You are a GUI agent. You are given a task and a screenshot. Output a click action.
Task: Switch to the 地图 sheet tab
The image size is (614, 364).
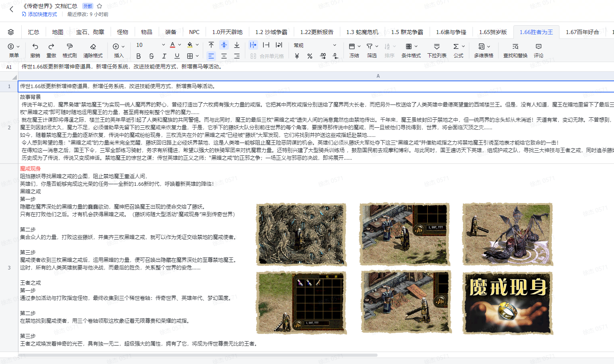point(58,32)
